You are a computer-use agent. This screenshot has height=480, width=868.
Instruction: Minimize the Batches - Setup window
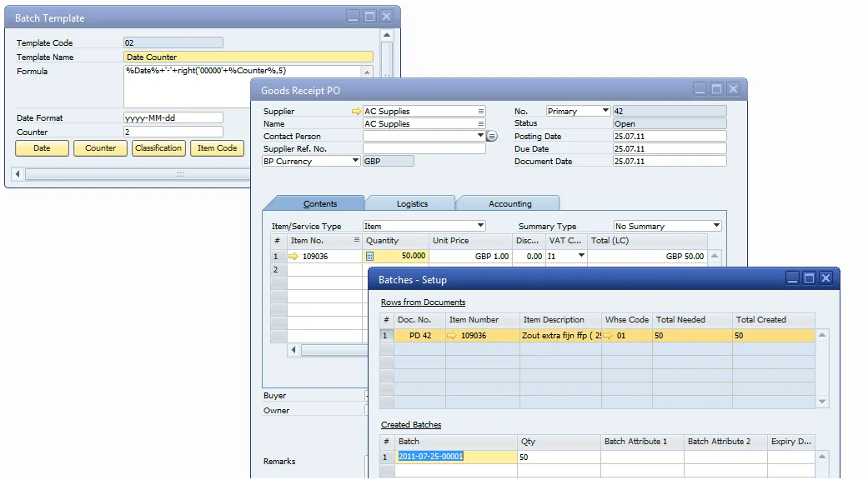point(792,278)
